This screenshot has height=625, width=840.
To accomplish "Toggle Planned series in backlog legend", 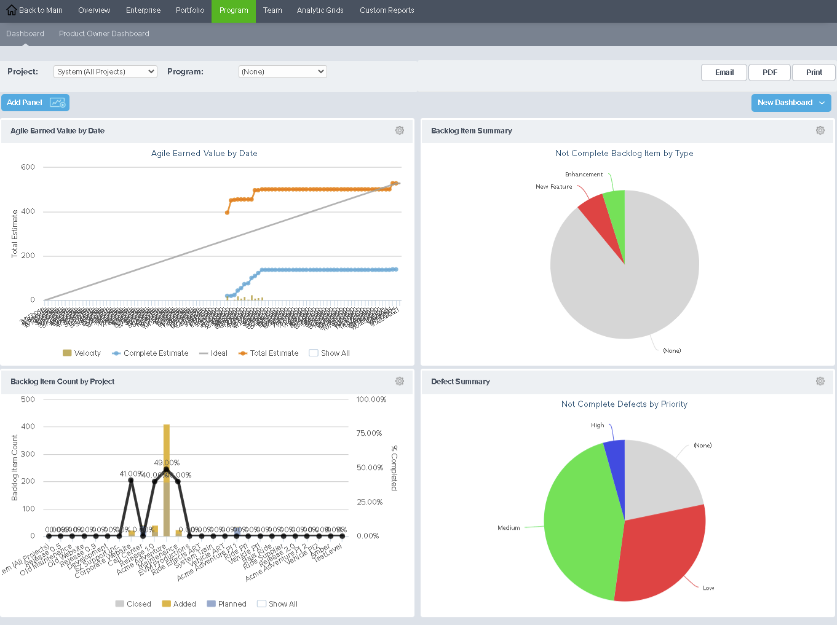I will [227, 604].
